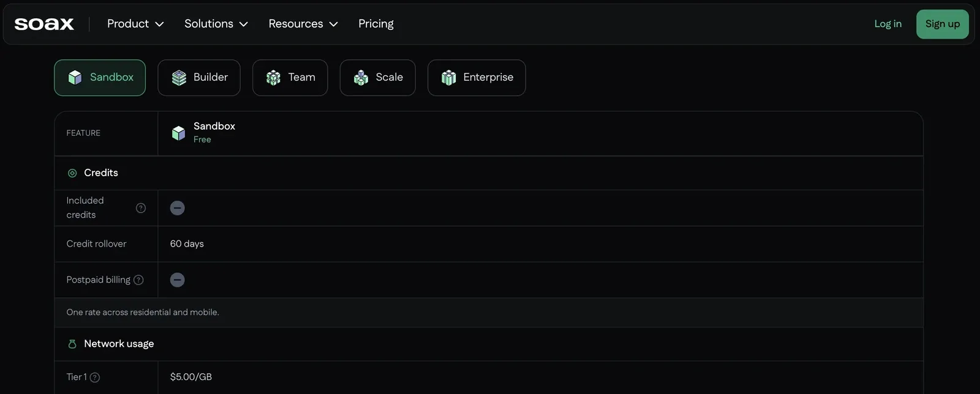This screenshot has height=394, width=980.
Task: Click the 'FEATURE' column header
Action: click(x=83, y=133)
